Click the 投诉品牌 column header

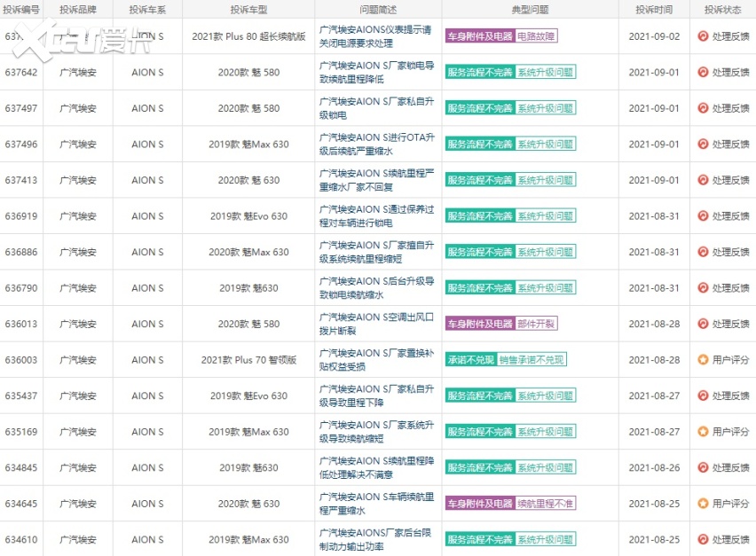[78, 10]
